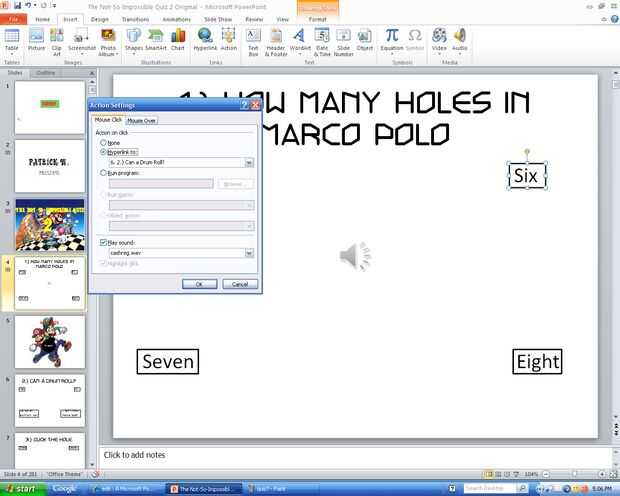Save the presentation from quick access toolbar
The image size is (620, 496).
coord(17,6)
